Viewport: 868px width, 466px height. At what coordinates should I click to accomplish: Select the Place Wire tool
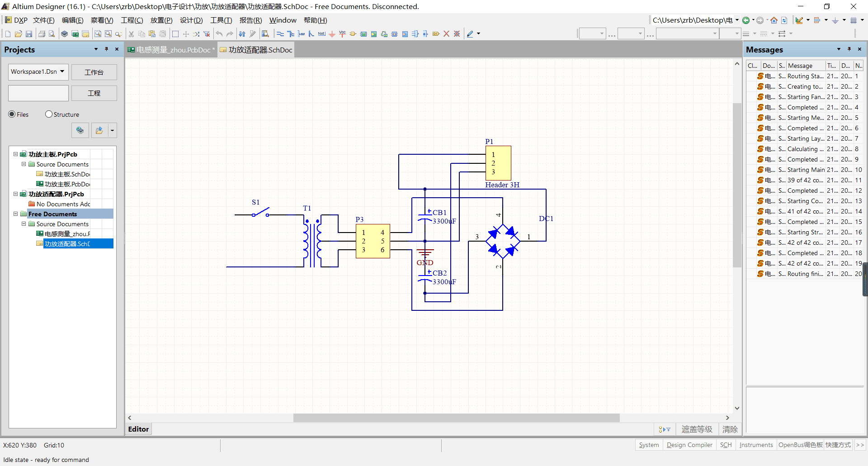pyautogui.click(x=280, y=34)
